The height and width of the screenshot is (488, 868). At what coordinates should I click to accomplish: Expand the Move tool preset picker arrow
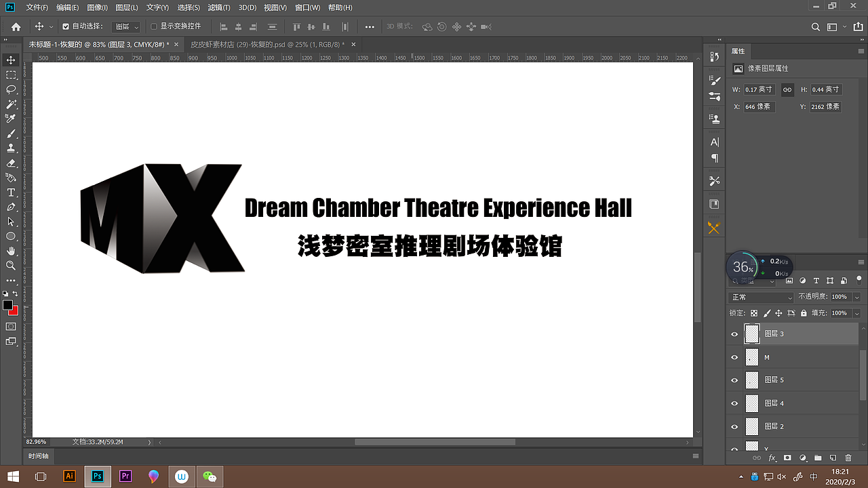[51, 27]
